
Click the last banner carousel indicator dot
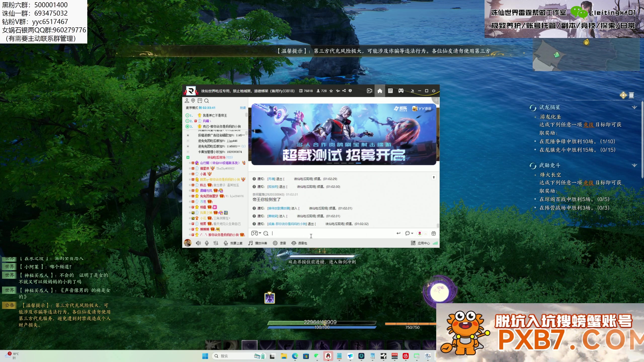358,163
